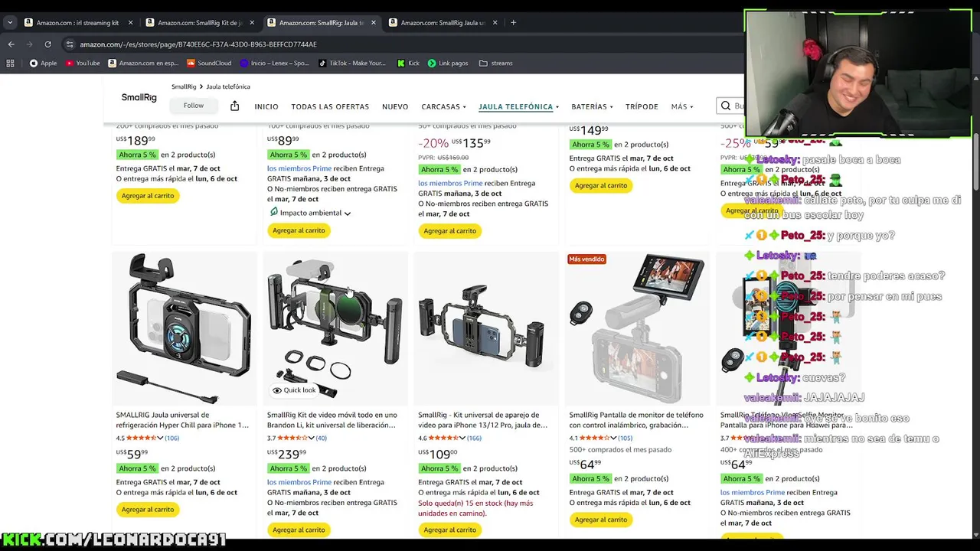Add US$89.99 product to cart
The width and height of the screenshot is (980, 551).
coord(299,230)
